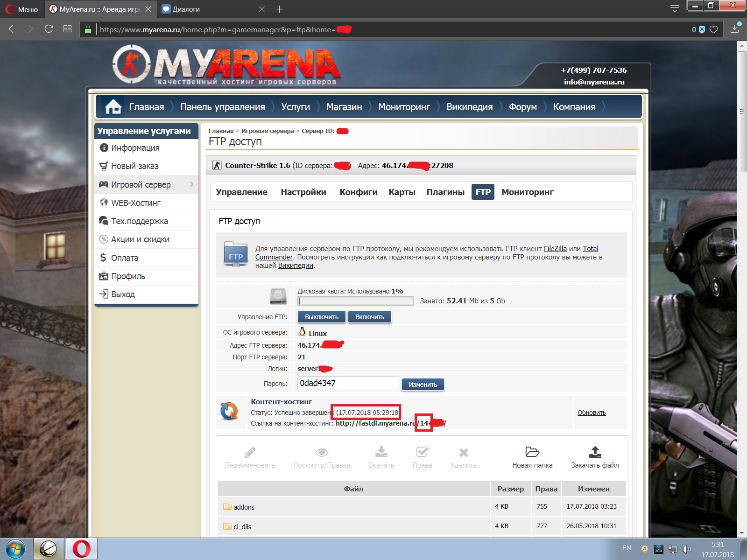
Task: Open a new browser tab
Action: click(279, 9)
